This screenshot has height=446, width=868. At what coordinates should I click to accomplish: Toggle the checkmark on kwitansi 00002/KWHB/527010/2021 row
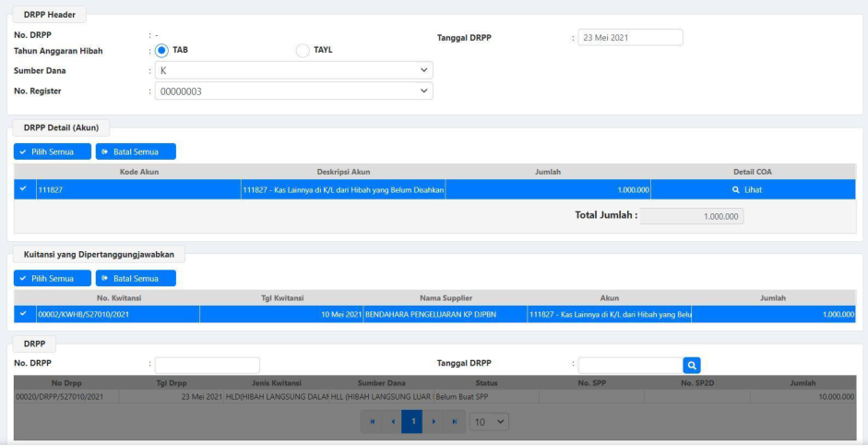[x=23, y=314]
